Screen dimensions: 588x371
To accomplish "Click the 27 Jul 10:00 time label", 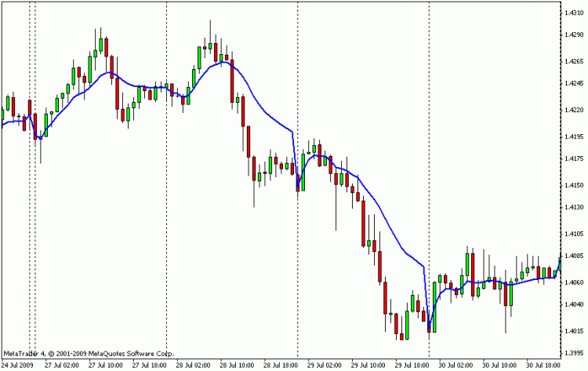I will (105, 365).
